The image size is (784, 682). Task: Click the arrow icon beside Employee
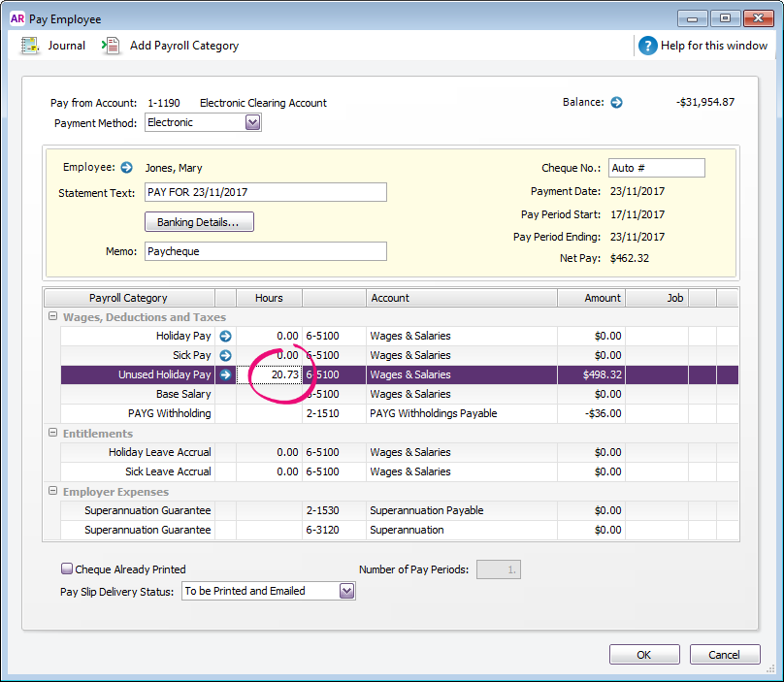pos(126,168)
